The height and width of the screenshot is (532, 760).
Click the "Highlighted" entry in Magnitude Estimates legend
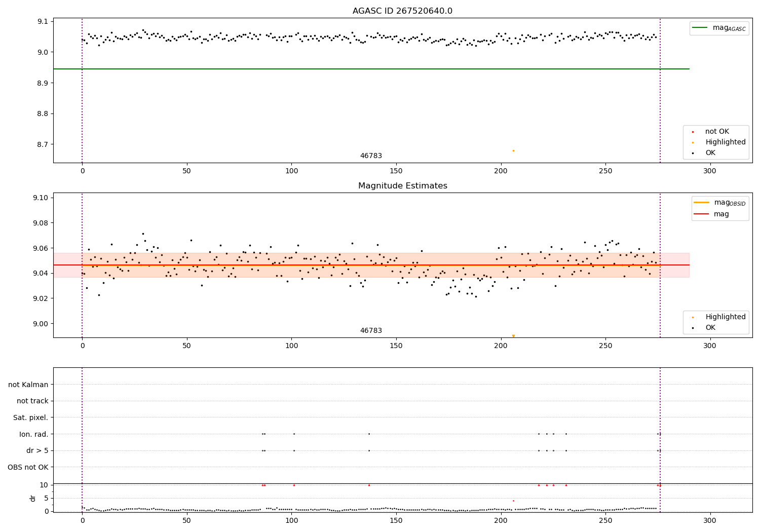pyautogui.click(x=719, y=317)
